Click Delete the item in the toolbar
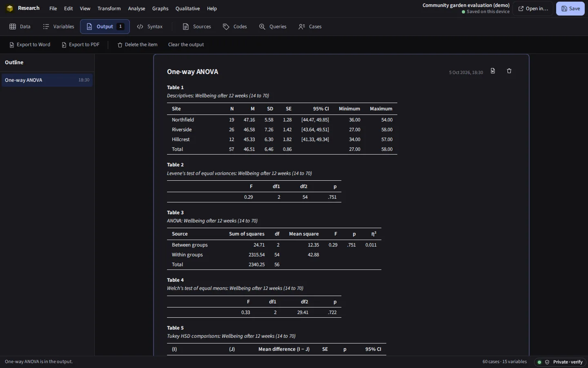The image size is (588, 368). click(x=138, y=45)
